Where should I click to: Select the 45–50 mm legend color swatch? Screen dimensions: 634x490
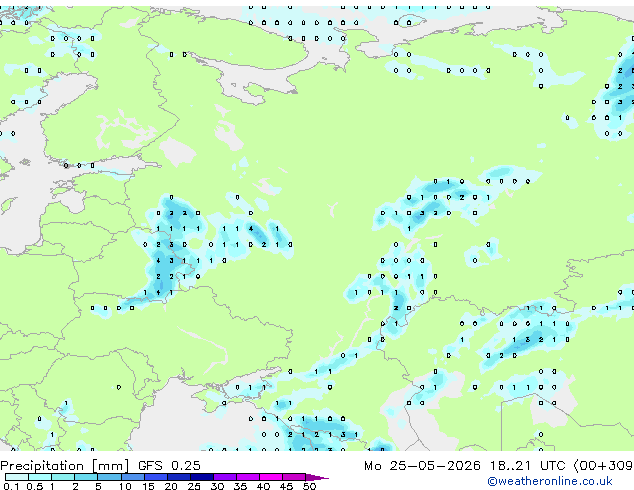(x=294, y=477)
